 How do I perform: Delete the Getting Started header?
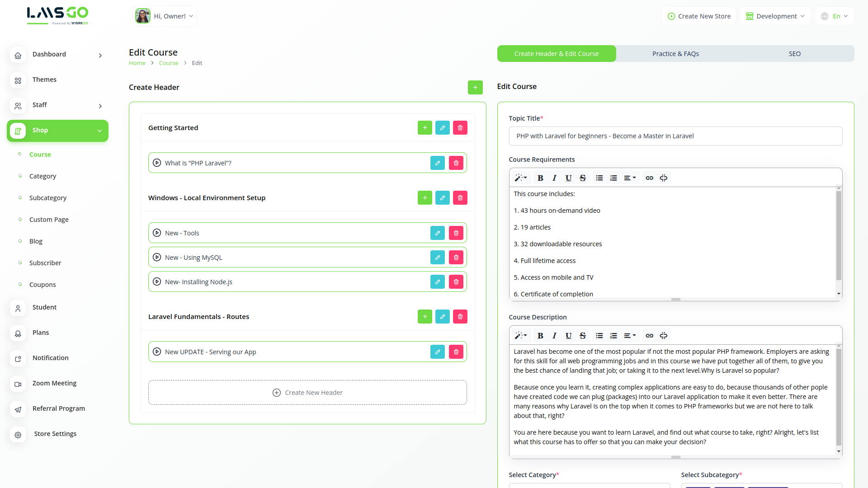460,128
